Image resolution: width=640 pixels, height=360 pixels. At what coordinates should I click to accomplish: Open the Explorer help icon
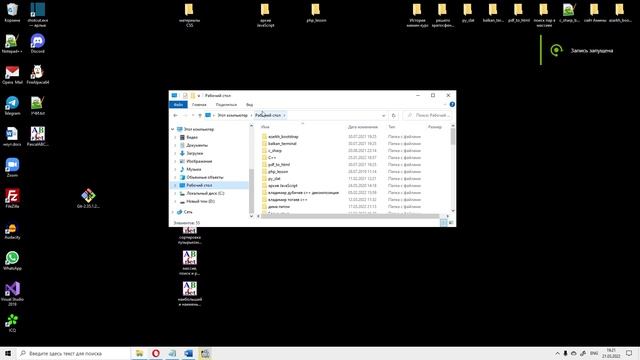coord(452,105)
